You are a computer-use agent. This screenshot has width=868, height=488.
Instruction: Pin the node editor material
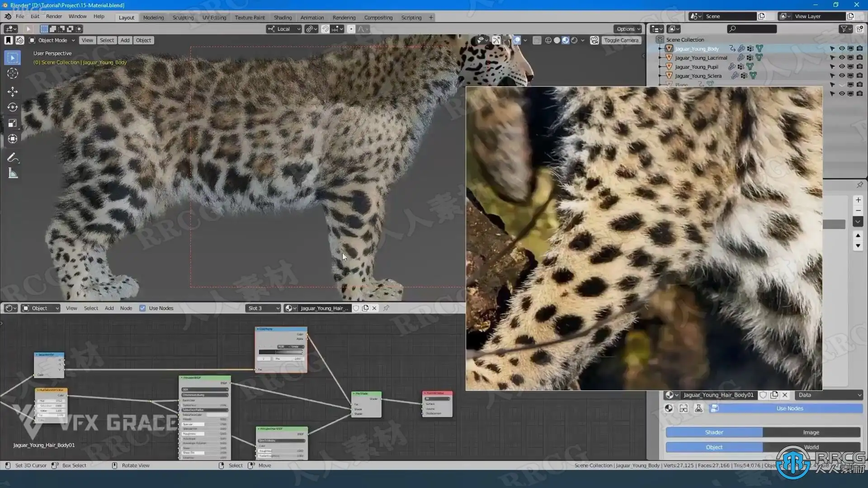coord(386,308)
